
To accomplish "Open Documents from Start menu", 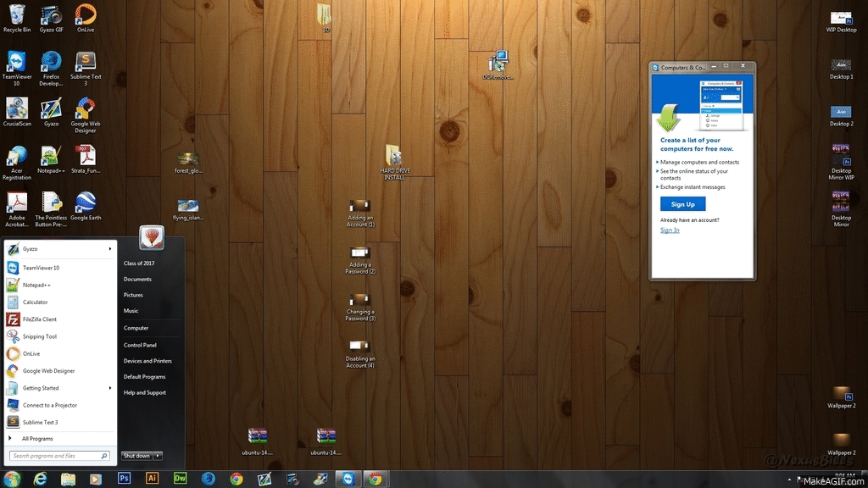I will coord(137,279).
